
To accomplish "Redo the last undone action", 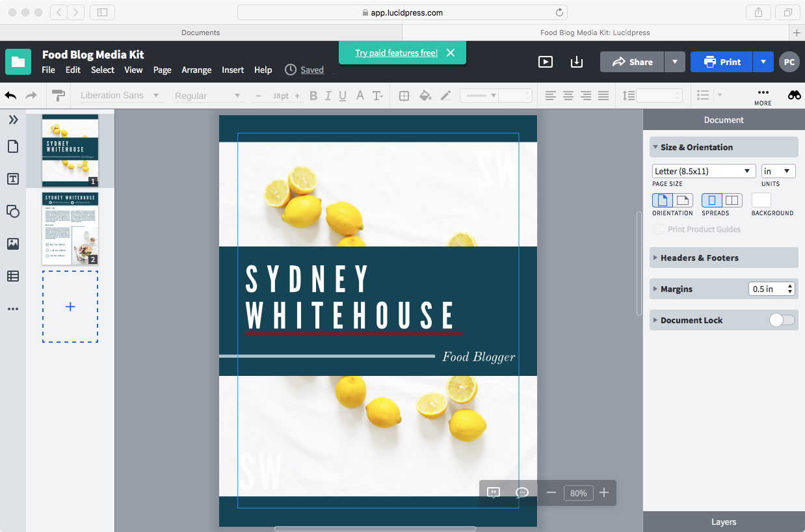I will [31, 96].
